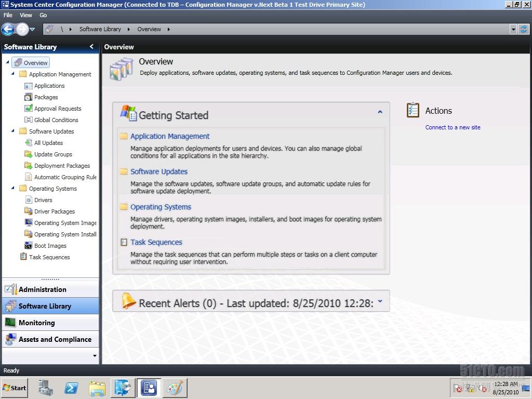Click the Drivers tree item icon
This screenshot has width=532, height=399.
29,200
